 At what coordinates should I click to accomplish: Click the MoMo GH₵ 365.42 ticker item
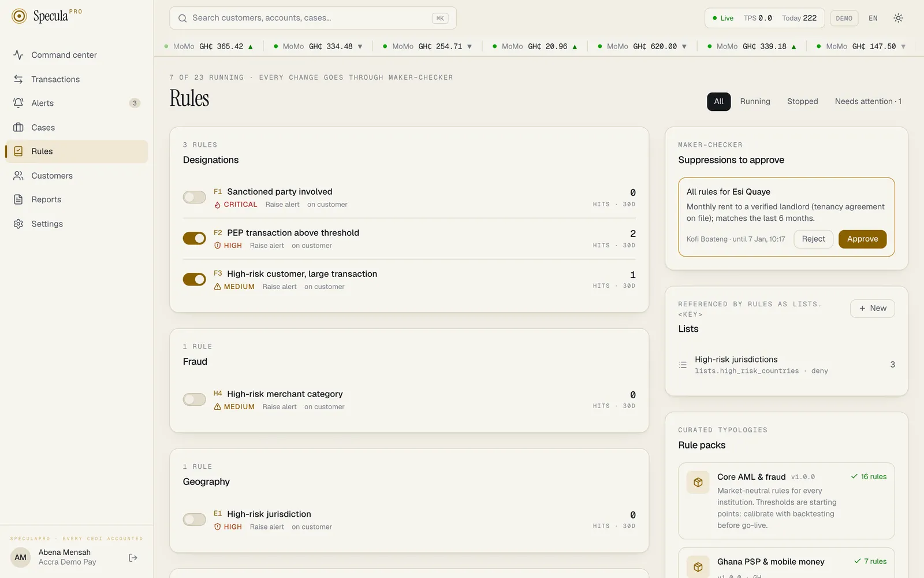click(x=208, y=46)
